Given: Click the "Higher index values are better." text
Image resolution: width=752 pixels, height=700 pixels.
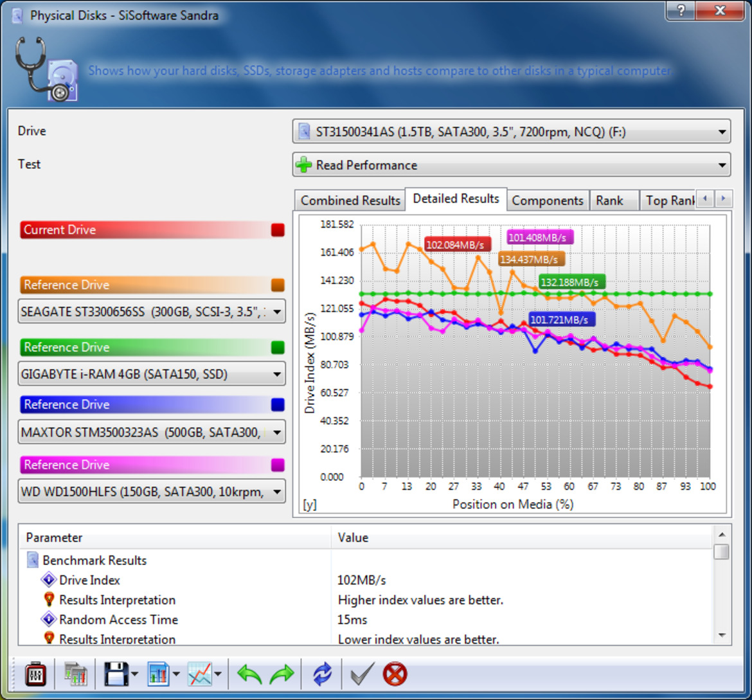Looking at the screenshot, I should coord(420,600).
